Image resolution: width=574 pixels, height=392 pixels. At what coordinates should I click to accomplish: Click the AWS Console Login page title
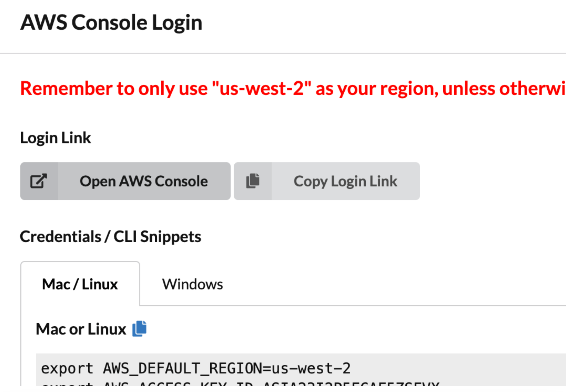click(x=111, y=23)
